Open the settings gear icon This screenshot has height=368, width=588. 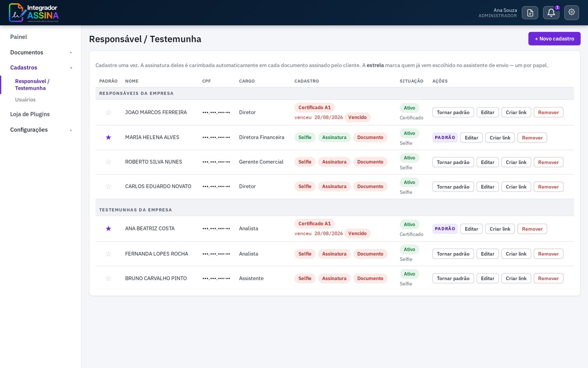click(571, 13)
